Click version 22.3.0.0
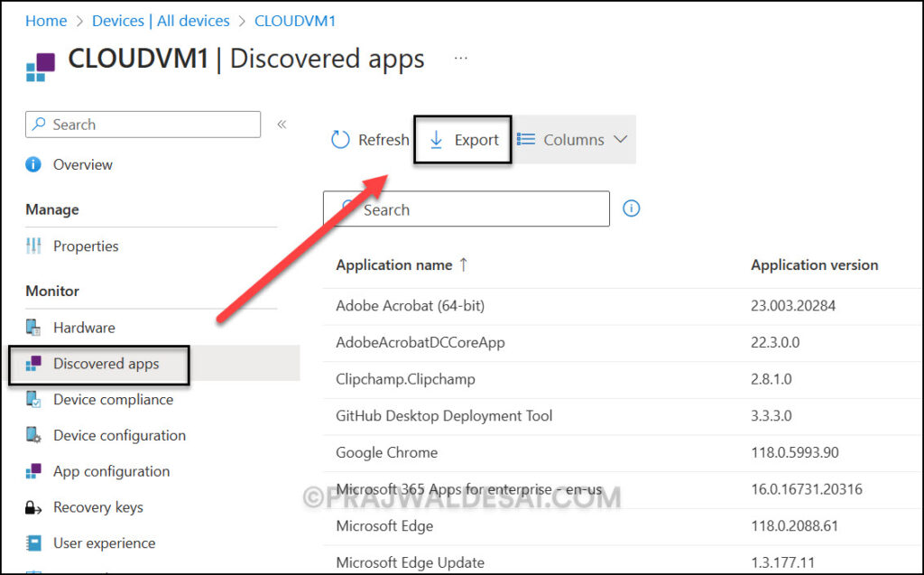The width and height of the screenshot is (924, 575). 775,342
